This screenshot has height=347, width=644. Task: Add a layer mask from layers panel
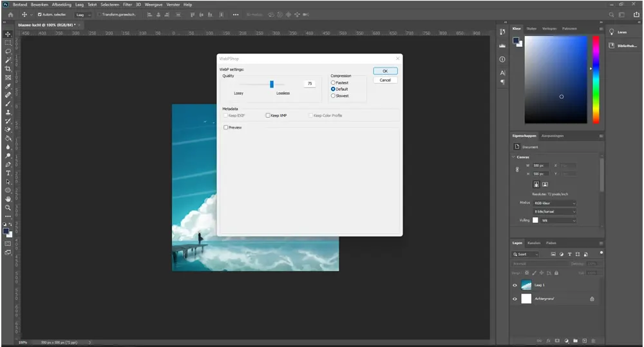click(x=557, y=341)
